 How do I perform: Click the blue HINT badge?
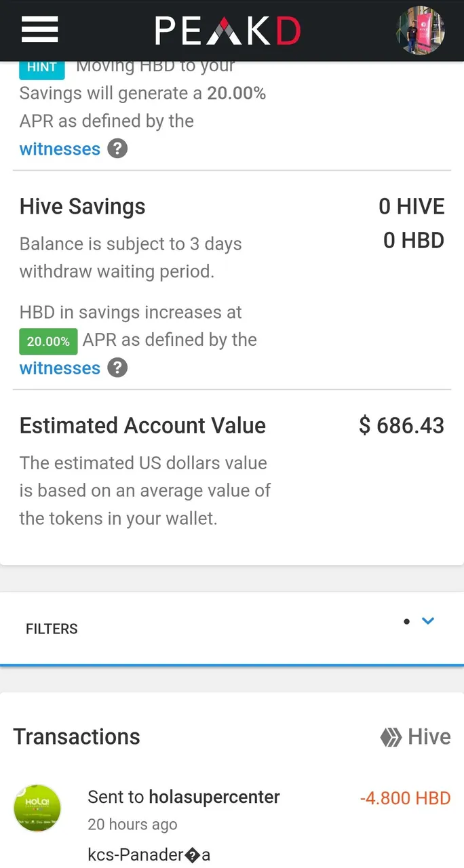[x=42, y=67]
